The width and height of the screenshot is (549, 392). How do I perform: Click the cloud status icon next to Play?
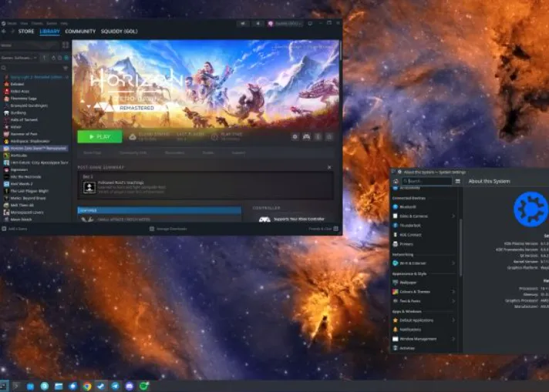point(133,137)
